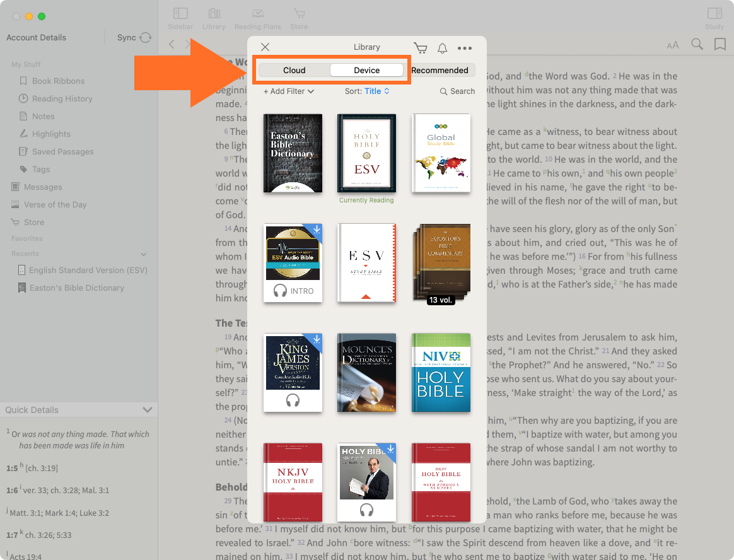Play ESV Audio Bible INTRO headphones
734x560 pixels.
coord(280,291)
